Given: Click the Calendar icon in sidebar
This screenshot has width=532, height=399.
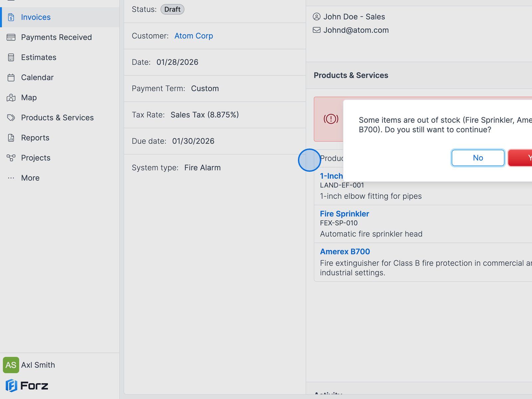Looking at the screenshot, I should 11,77.
